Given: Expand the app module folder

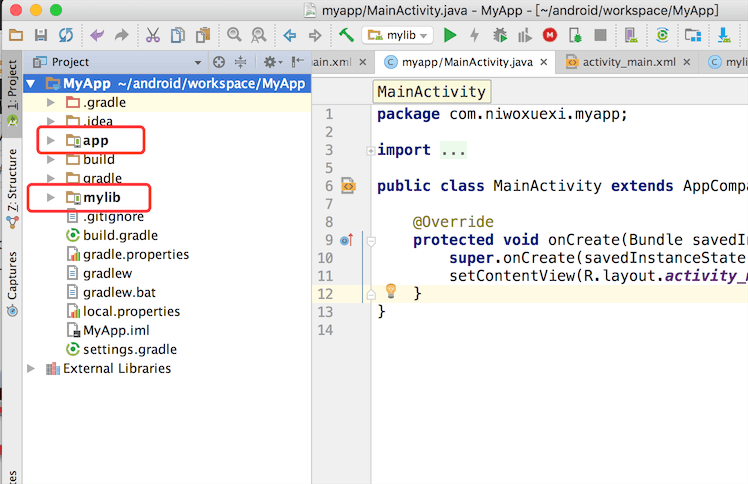Looking at the screenshot, I should pyautogui.click(x=51, y=140).
